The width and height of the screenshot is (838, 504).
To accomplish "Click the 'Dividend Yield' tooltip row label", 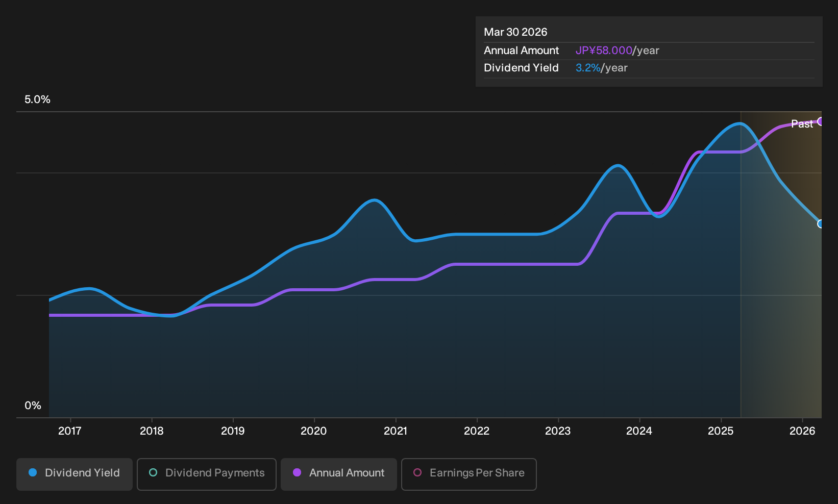I will click(521, 68).
